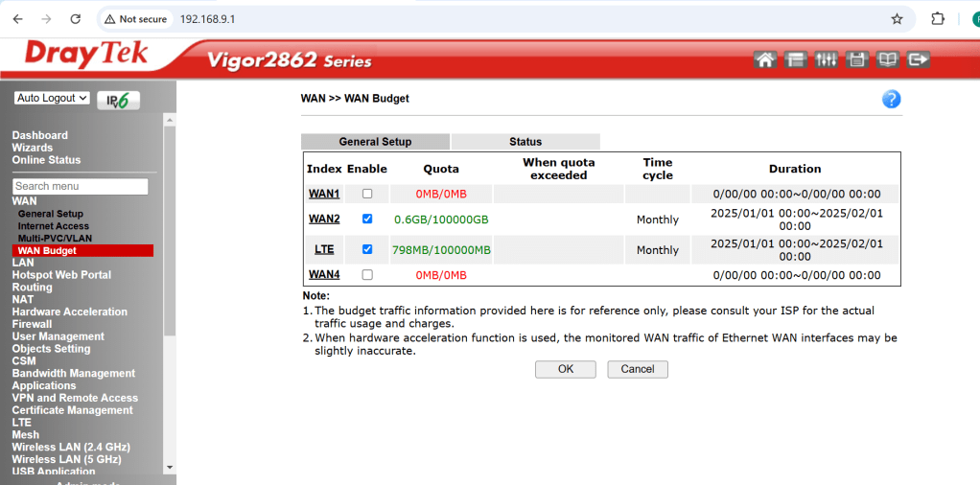Expand the Routing sidebar menu
980x485 pixels.
[32, 288]
